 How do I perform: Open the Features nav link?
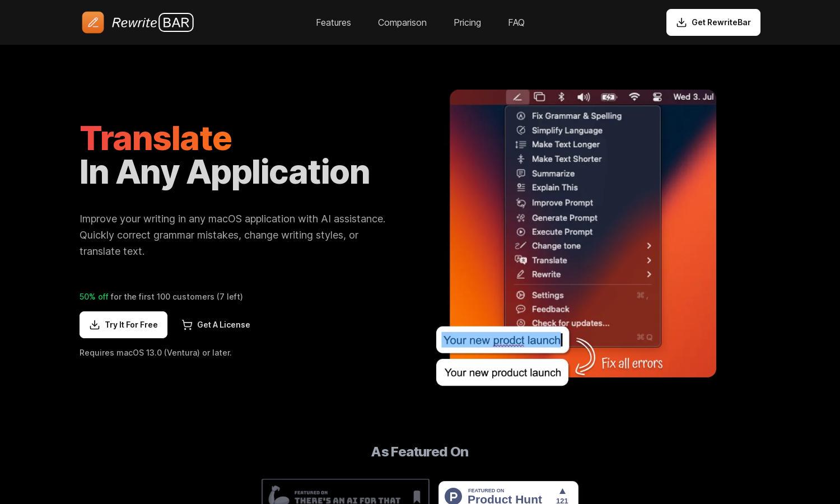point(333,22)
